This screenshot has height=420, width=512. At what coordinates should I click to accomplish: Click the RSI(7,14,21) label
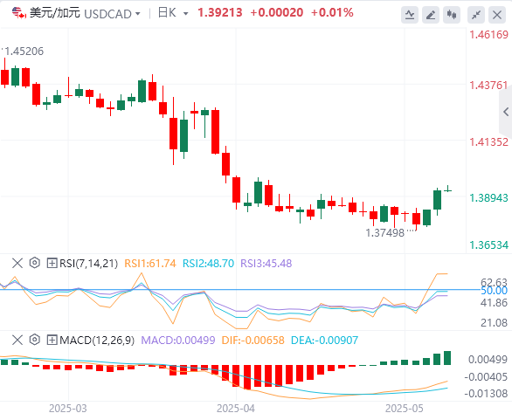[x=88, y=264]
